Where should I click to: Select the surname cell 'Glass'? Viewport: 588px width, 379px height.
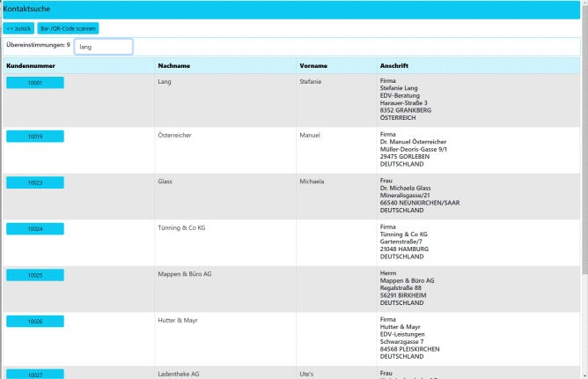(x=165, y=182)
